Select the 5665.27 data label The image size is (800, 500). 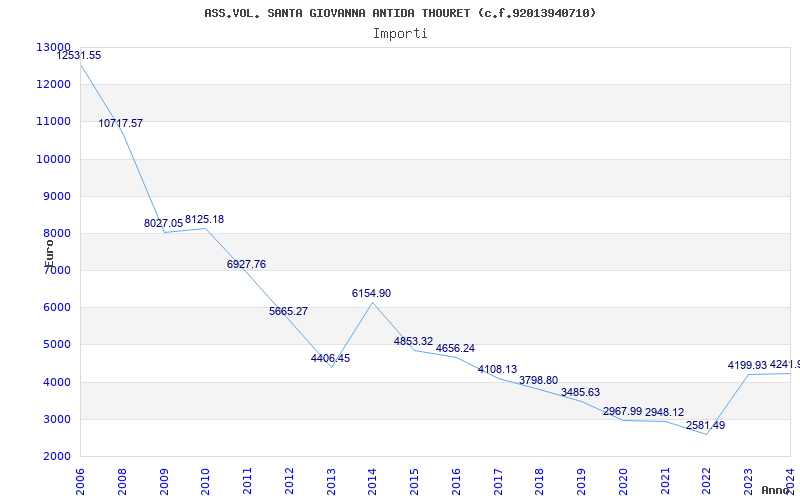(x=288, y=311)
